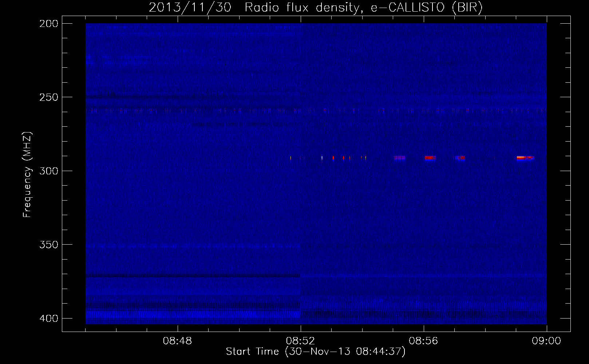Click the '08:56' time tick label
This screenshot has height=364, width=589.
424,341
